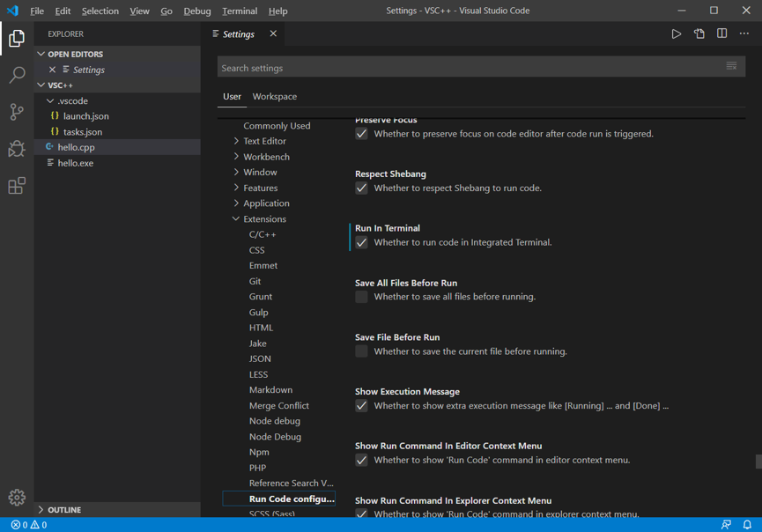This screenshot has width=762, height=532.
Task: Select Run Code configuration entry
Action: (x=279, y=499)
